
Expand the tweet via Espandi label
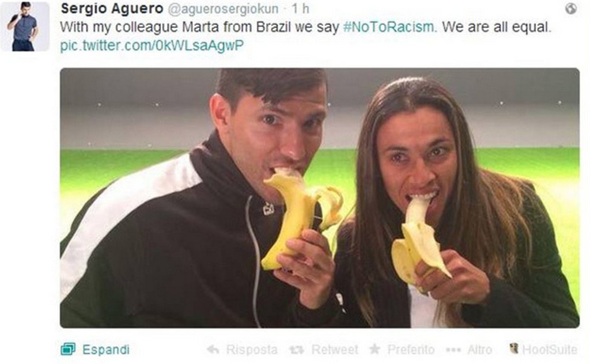[106, 350]
